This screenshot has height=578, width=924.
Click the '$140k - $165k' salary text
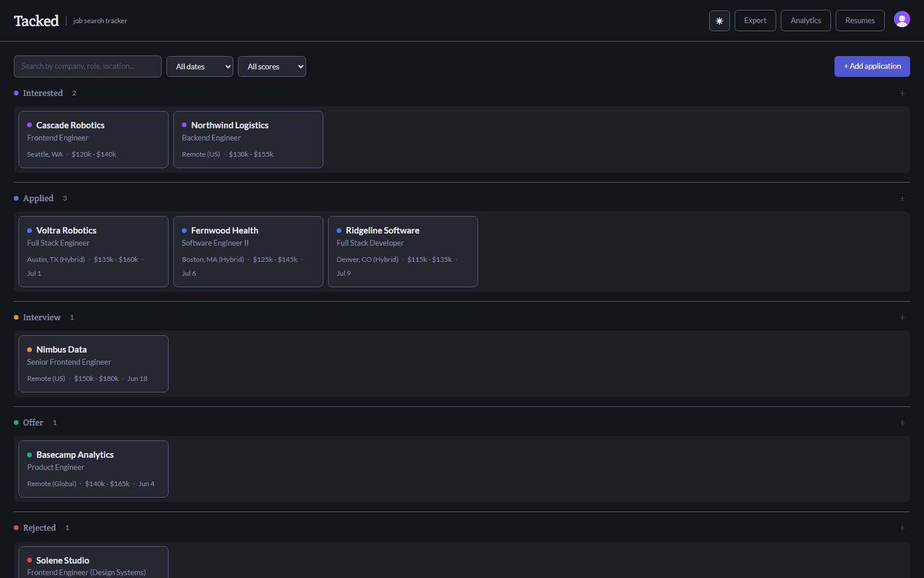pyautogui.click(x=107, y=484)
